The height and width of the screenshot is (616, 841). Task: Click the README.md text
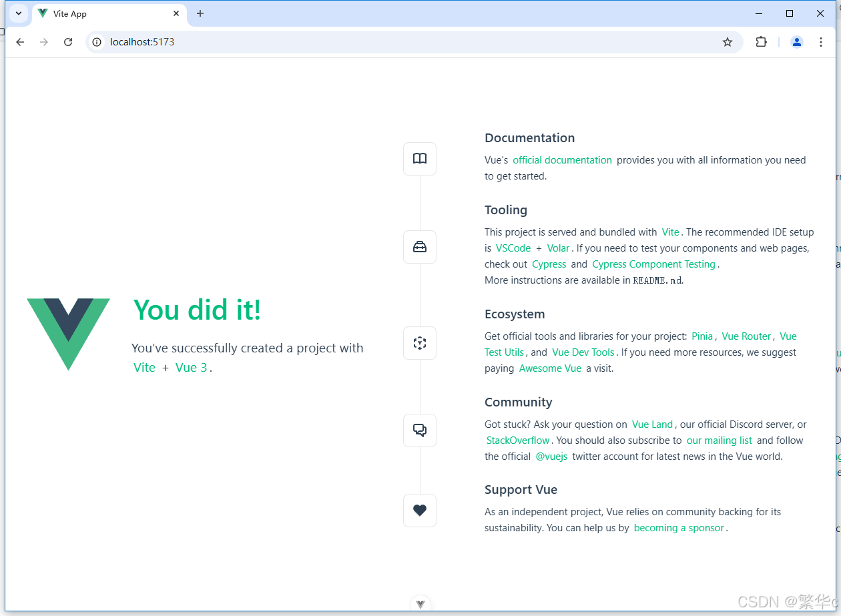[657, 280]
